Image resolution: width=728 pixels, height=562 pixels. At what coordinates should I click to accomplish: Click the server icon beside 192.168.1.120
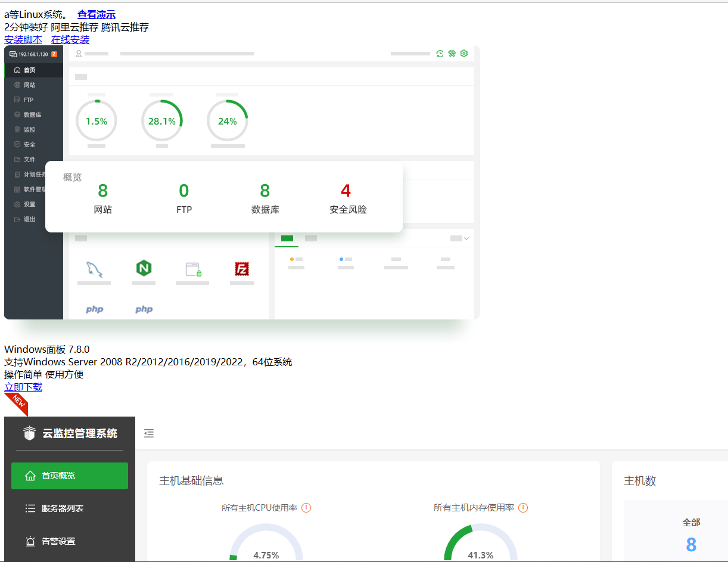click(13, 54)
